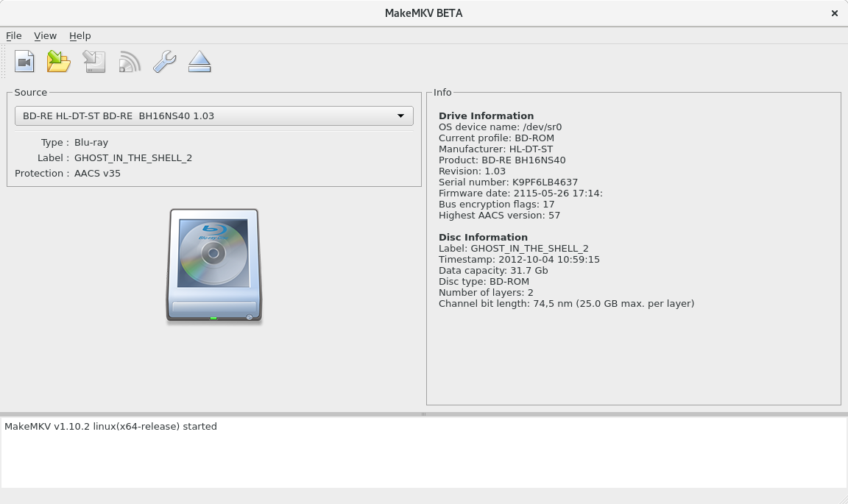Click the AACS v35 protection value
The image size is (848, 504).
97,173
